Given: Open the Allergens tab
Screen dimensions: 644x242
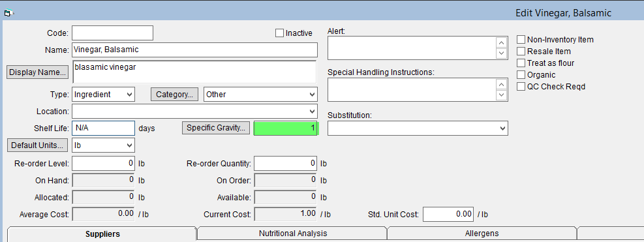Looking at the screenshot, I should 482,234.
